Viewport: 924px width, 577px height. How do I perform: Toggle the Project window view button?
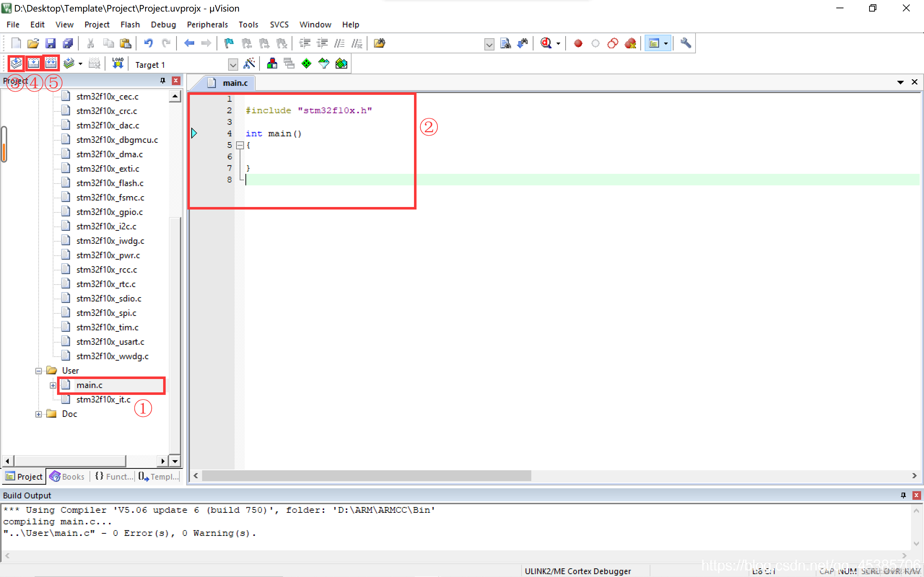pyautogui.click(x=654, y=43)
